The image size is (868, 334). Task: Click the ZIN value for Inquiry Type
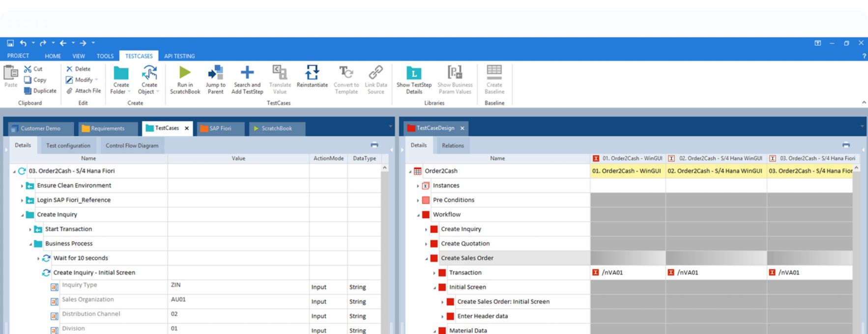[176, 285]
